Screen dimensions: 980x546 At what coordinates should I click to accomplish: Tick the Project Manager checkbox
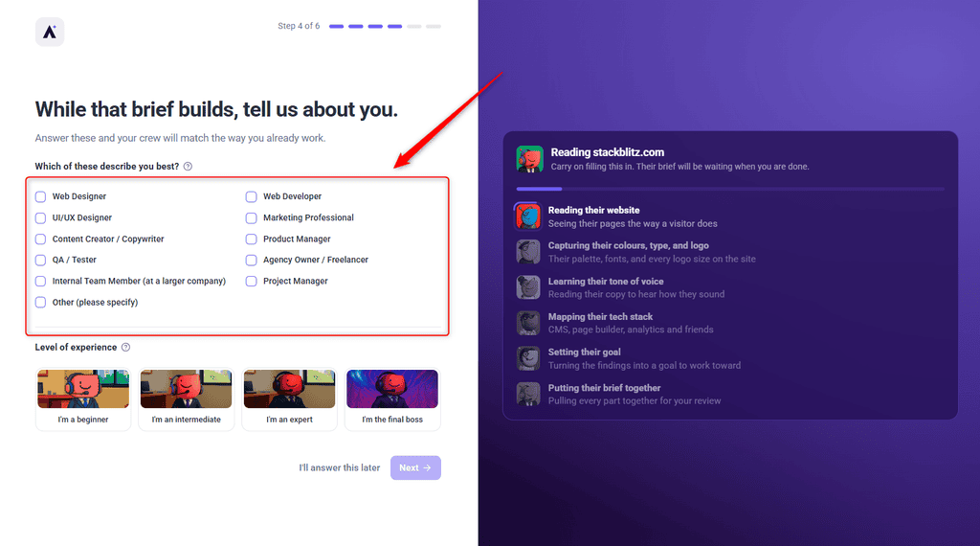click(x=252, y=282)
